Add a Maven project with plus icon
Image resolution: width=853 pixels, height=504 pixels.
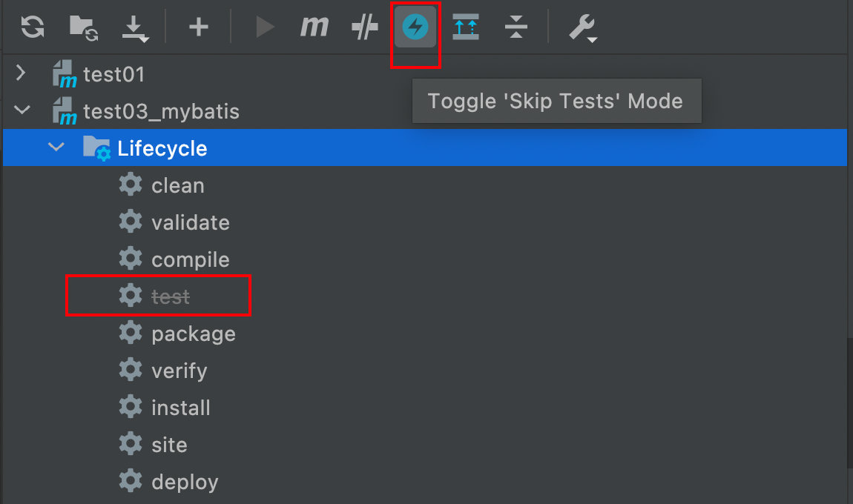point(199,27)
